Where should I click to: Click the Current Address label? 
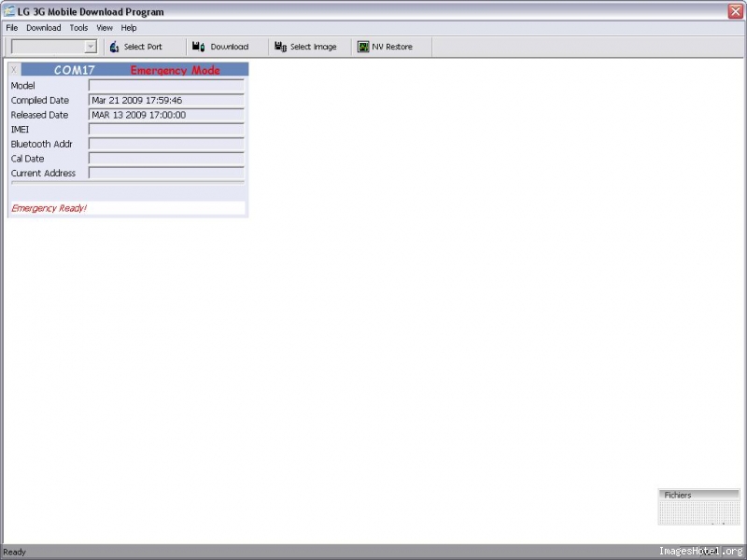click(x=43, y=173)
